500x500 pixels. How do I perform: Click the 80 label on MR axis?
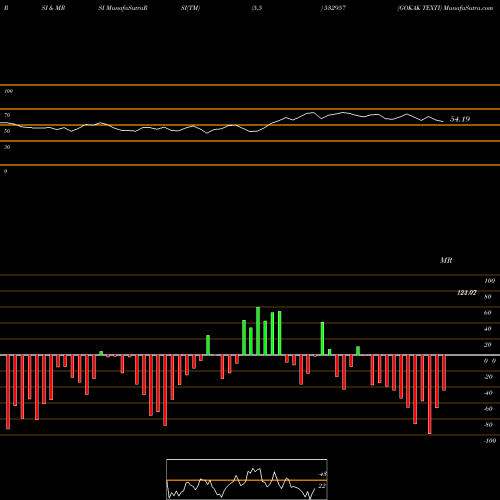click(x=488, y=297)
